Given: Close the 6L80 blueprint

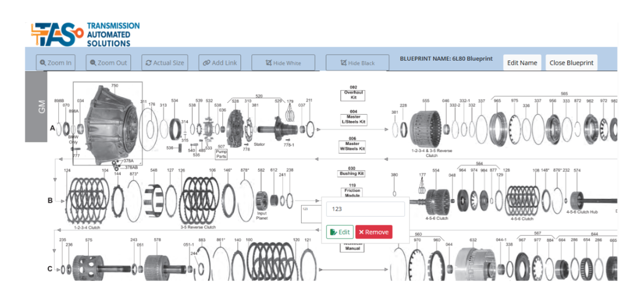Looking at the screenshot, I should click(x=571, y=63).
